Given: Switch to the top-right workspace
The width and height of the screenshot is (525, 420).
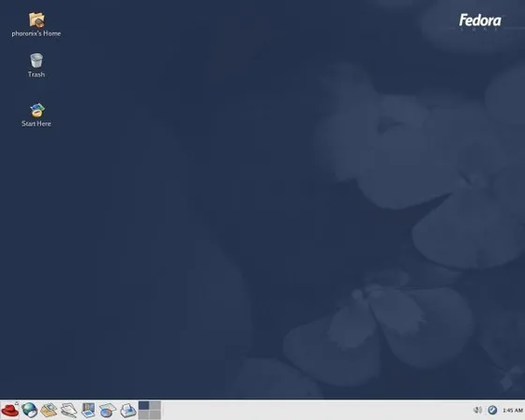Looking at the screenshot, I should click(x=155, y=406).
